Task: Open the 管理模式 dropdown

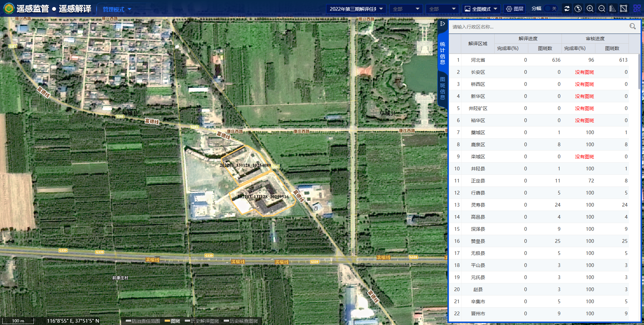Action: point(117,9)
